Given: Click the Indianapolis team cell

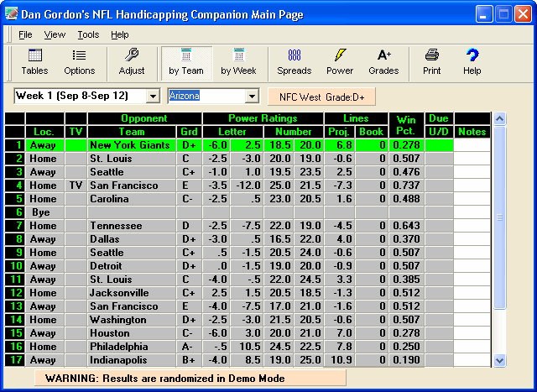Looking at the screenshot, I should [x=132, y=360].
